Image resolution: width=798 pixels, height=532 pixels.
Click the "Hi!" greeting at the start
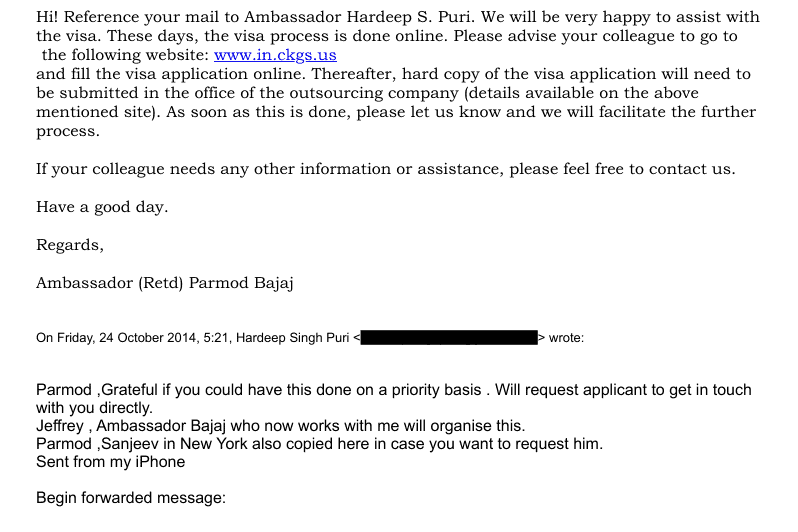(49, 17)
